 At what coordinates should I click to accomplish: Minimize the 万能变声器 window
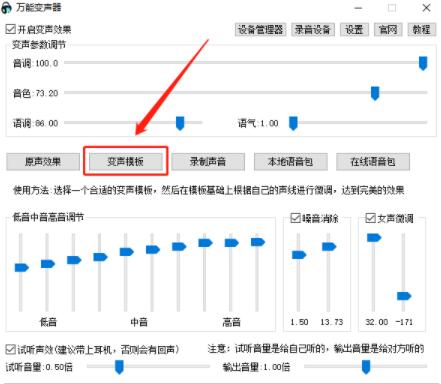pos(358,8)
